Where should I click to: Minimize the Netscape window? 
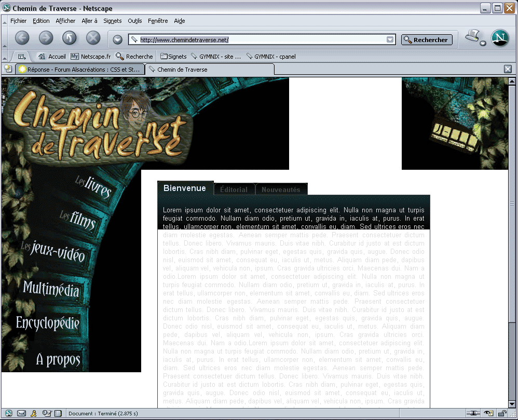(485, 8)
